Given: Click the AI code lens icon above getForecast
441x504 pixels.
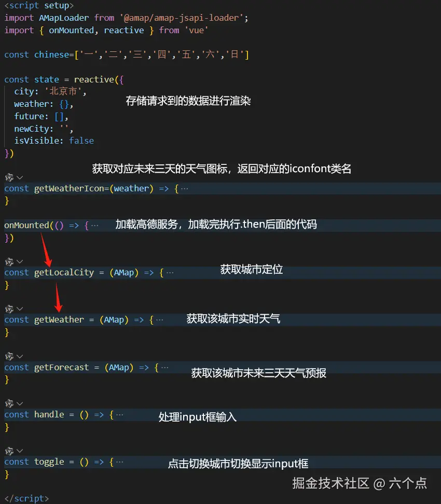Looking at the screenshot, I should tap(9, 356).
